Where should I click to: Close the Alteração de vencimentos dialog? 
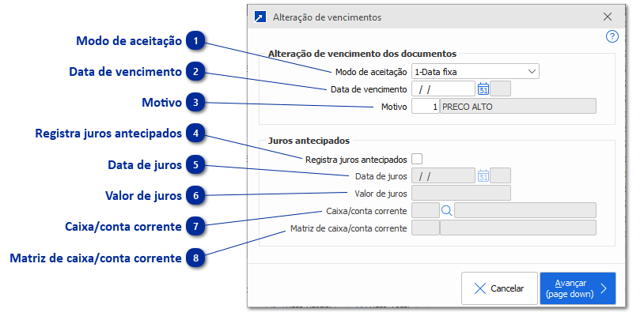[x=608, y=17]
